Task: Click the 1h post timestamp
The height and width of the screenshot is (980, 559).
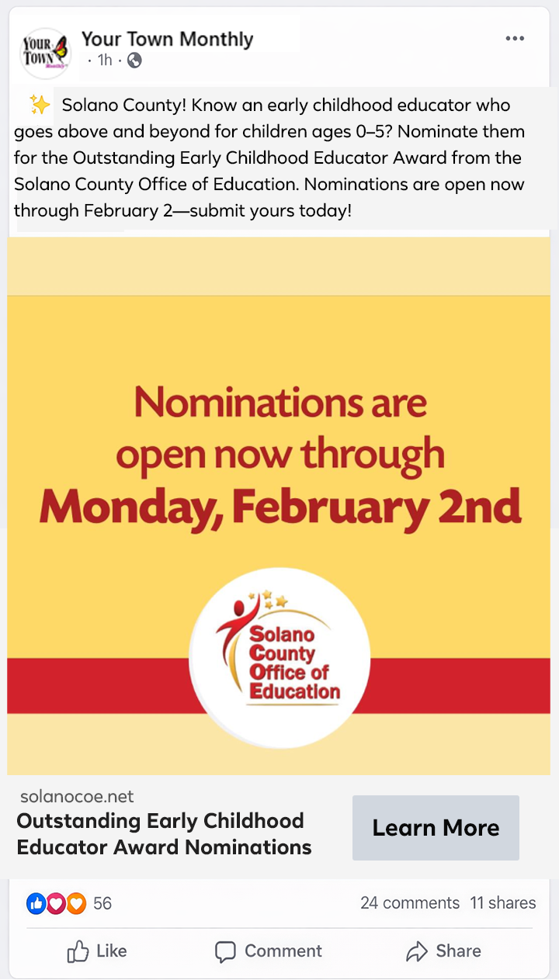Action: (103, 59)
